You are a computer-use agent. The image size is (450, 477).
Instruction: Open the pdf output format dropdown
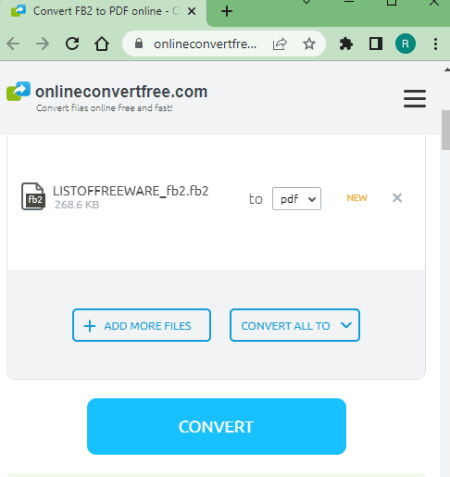[296, 199]
